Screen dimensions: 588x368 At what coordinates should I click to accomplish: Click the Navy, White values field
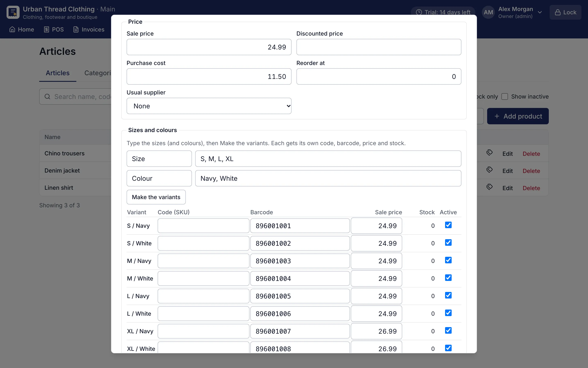click(328, 178)
